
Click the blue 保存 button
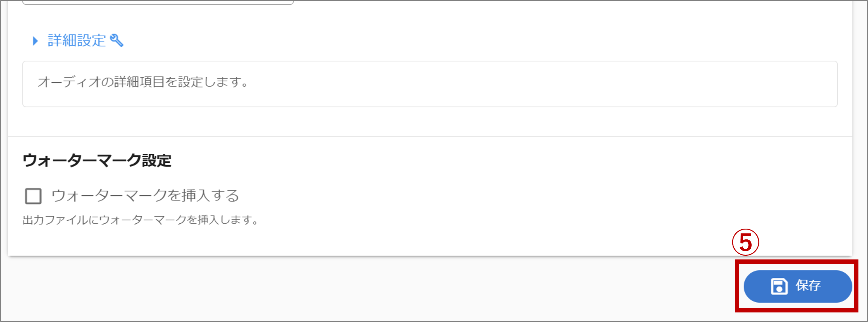point(798,286)
